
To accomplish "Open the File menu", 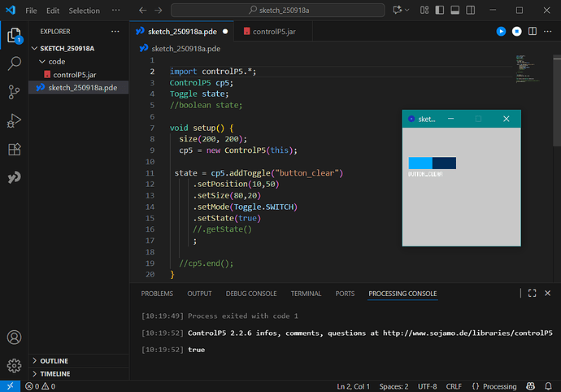I will 31,11.
